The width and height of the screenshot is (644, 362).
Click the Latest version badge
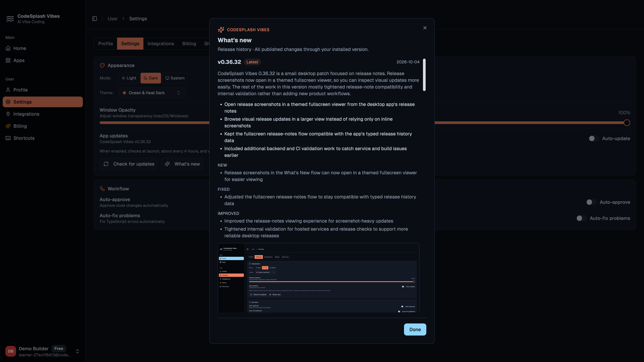click(252, 62)
